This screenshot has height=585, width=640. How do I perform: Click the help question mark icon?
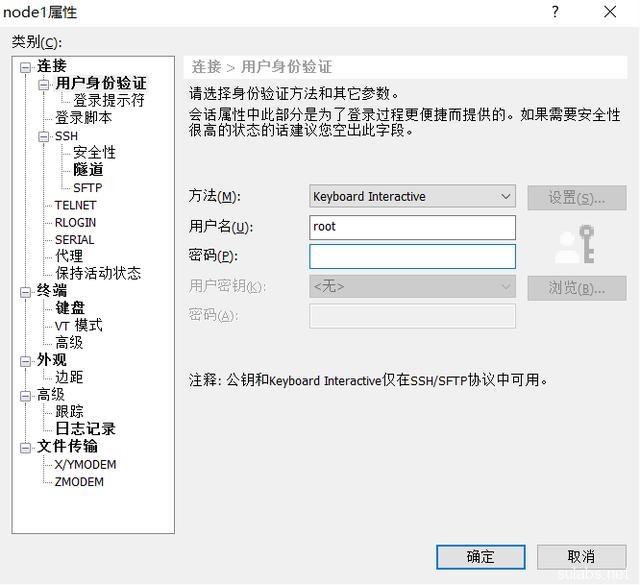[x=555, y=11]
